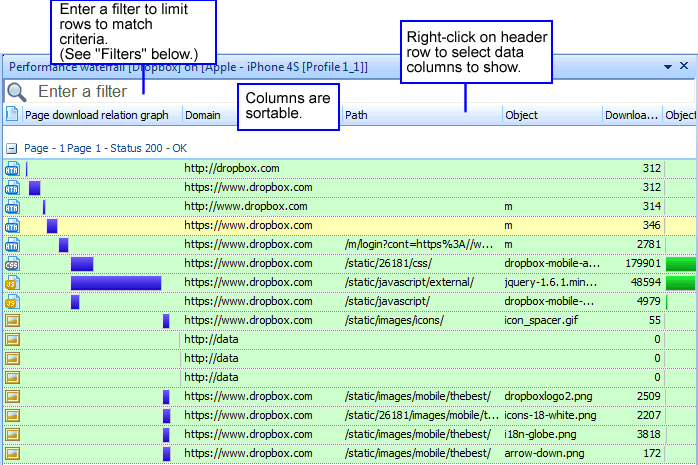Click CSS file icon of /static/26181/css/ row
Screen dimensions: 698x465
pyautogui.click(x=12, y=263)
